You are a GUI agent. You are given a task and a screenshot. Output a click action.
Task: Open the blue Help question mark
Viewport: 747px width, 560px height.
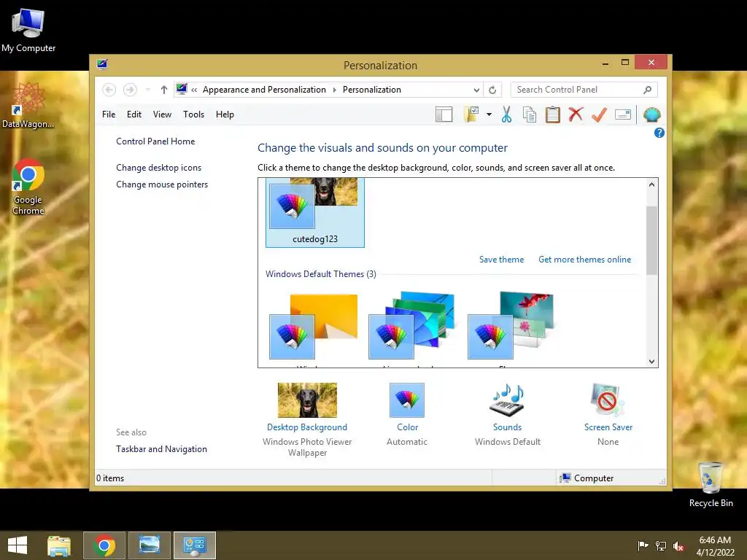click(659, 133)
